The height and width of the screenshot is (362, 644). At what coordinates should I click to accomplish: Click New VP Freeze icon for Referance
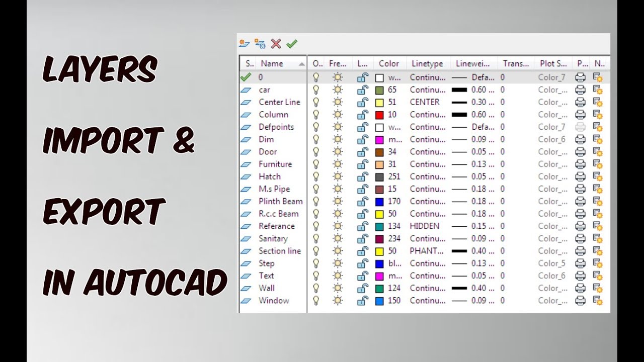[598, 226]
